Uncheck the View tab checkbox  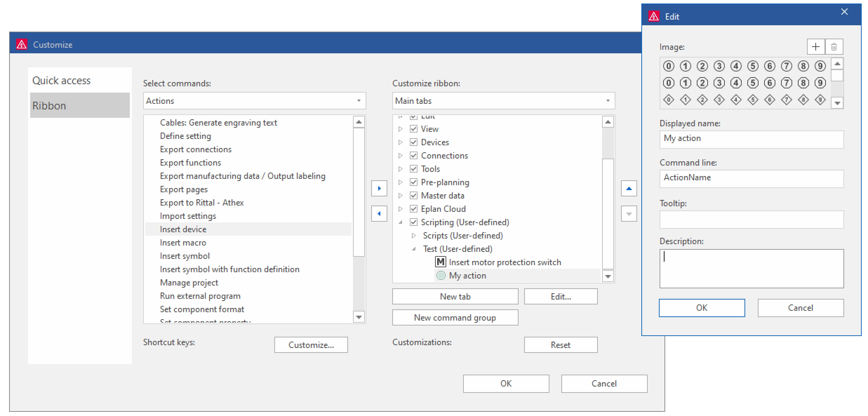(x=414, y=129)
